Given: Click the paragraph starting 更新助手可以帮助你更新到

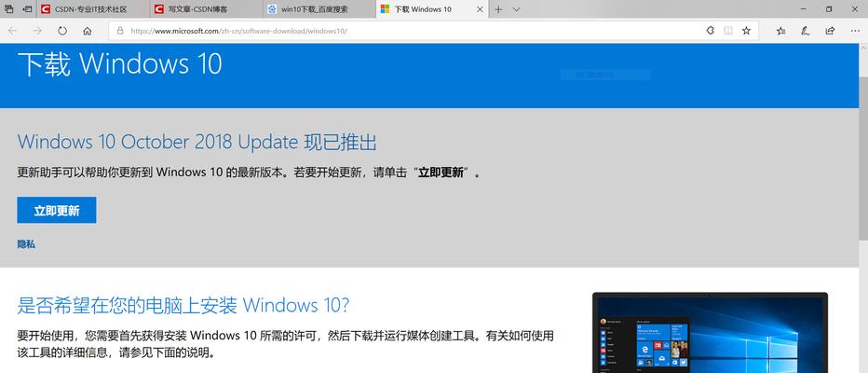Looking at the screenshot, I should tap(249, 173).
